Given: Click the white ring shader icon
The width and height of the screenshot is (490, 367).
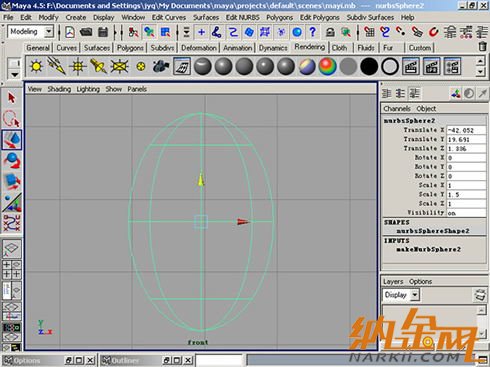Looking at the screenshot, I should [x=390, y=66].
